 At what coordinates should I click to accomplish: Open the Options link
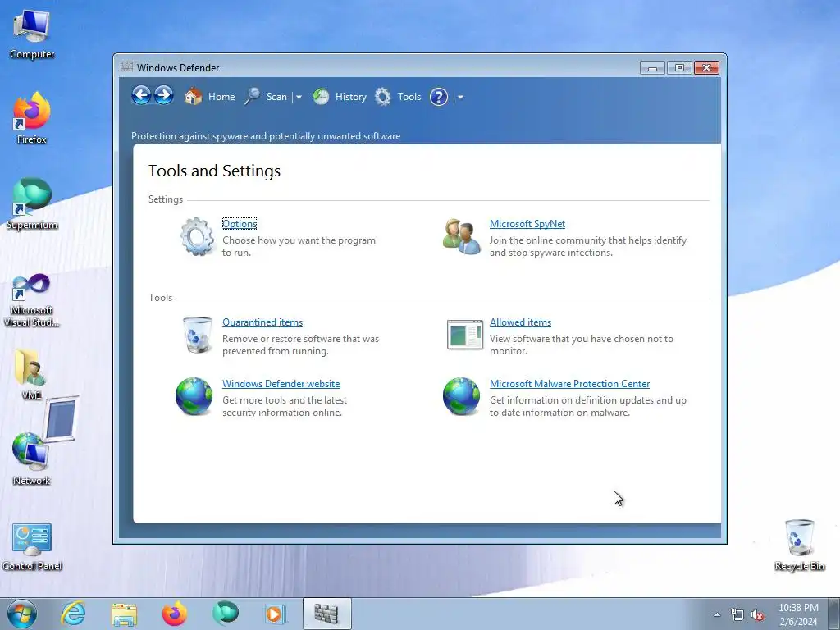pos(240,224)
